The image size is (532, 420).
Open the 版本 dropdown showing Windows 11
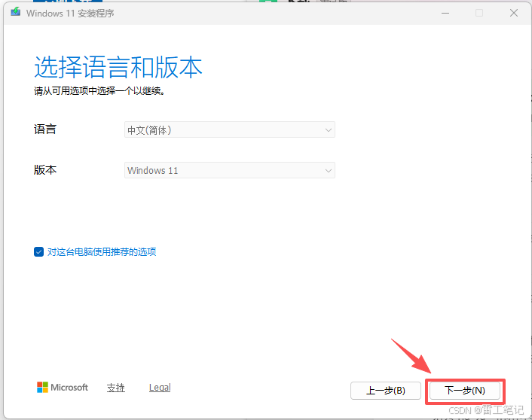click(x=230, y=170)
